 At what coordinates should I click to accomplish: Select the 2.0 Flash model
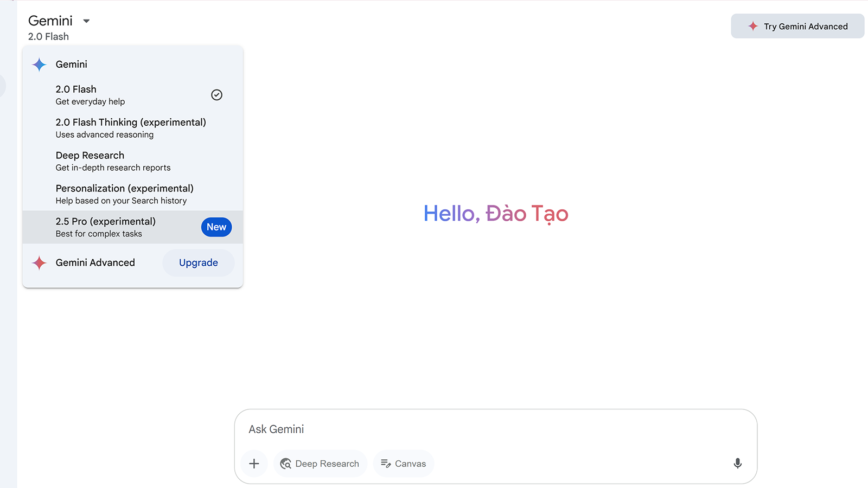point(133,95)
